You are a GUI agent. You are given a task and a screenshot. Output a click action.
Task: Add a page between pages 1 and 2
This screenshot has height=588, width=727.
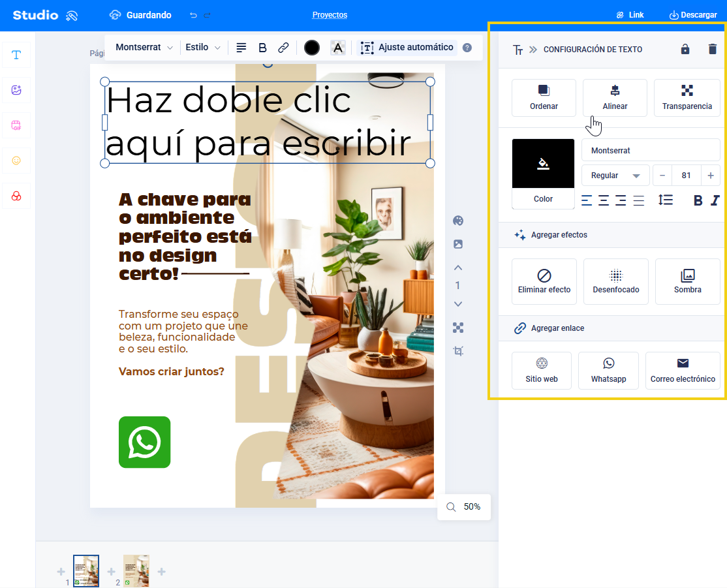click(x=112, y=571)
